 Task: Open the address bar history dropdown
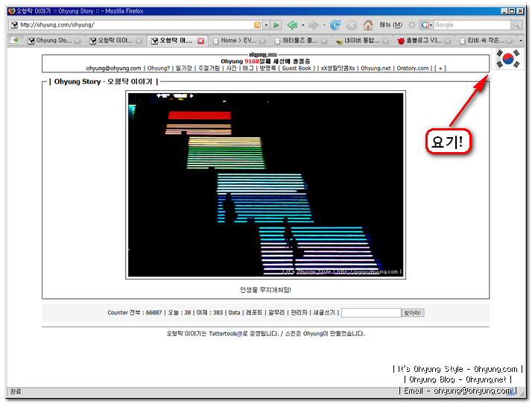(266, 25)
